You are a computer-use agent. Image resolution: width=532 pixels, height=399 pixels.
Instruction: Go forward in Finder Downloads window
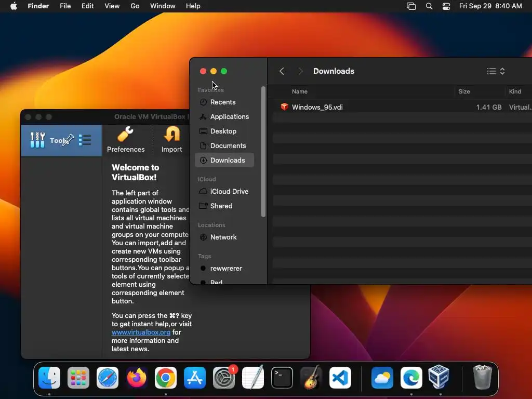[300, 71]
